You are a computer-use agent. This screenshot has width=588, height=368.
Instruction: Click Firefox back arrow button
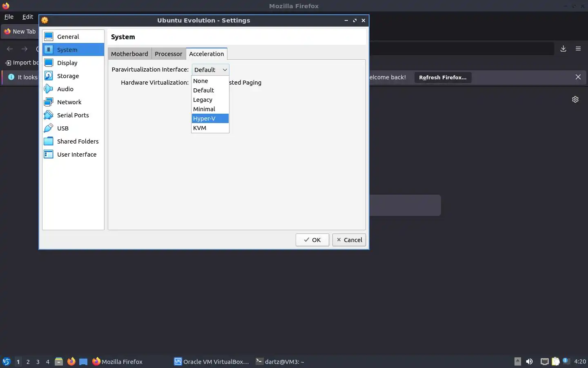(x=10, y=49)
